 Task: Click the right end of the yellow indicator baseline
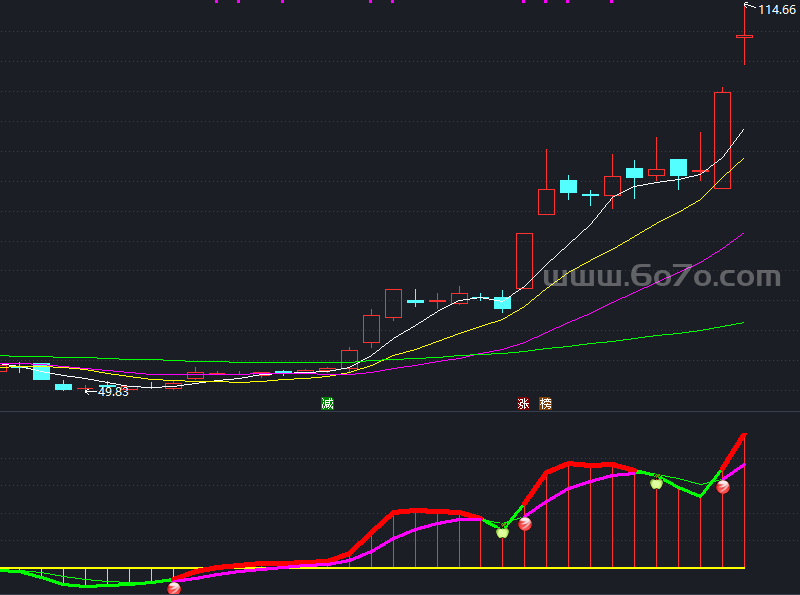[x=743, y=568]
